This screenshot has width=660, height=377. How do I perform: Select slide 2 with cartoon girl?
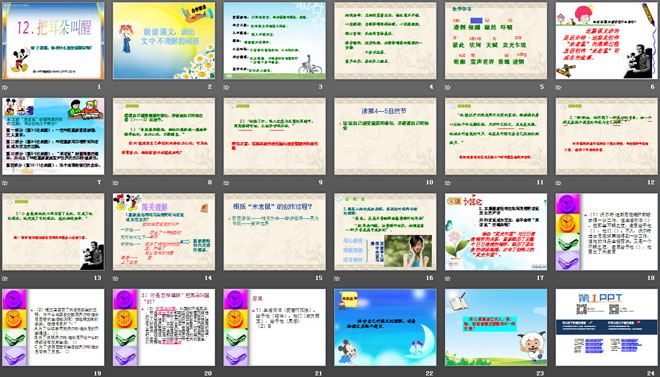pos(164,40)
